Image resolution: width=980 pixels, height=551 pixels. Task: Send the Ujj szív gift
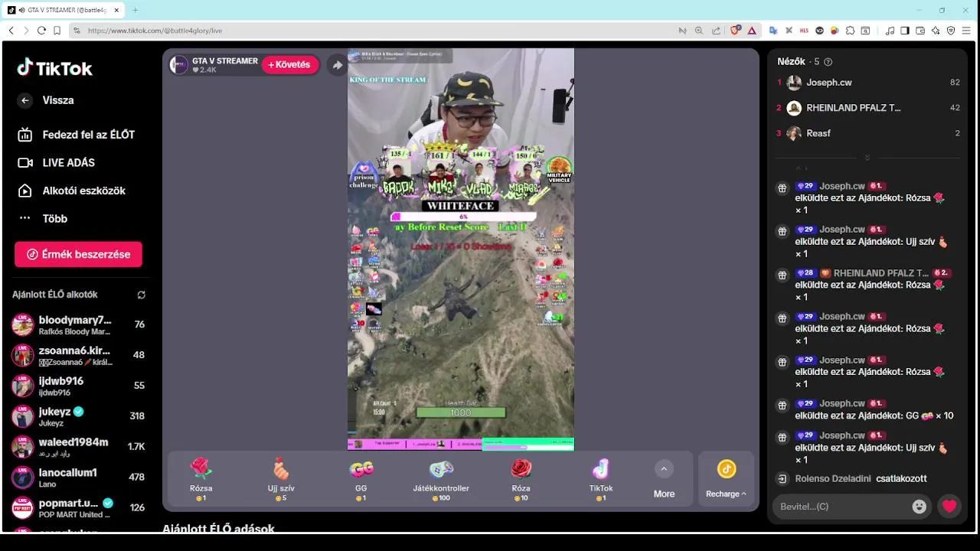click(x=281, y=479)
